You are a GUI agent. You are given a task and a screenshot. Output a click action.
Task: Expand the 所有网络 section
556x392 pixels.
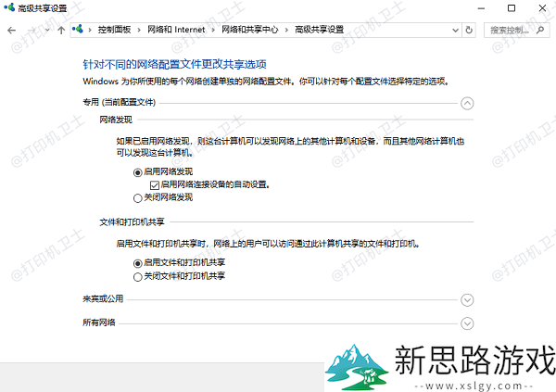467,323
